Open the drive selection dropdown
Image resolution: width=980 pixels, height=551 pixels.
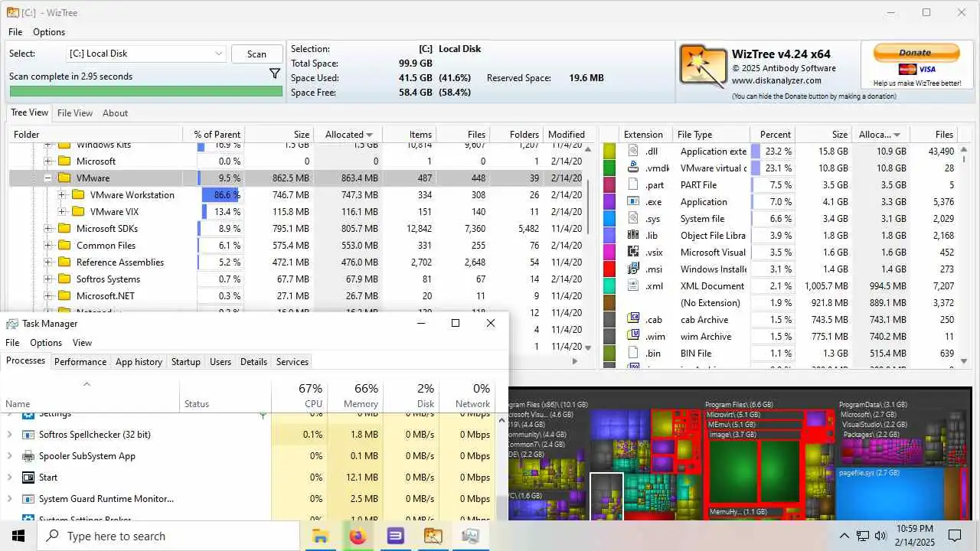(145, 54)
